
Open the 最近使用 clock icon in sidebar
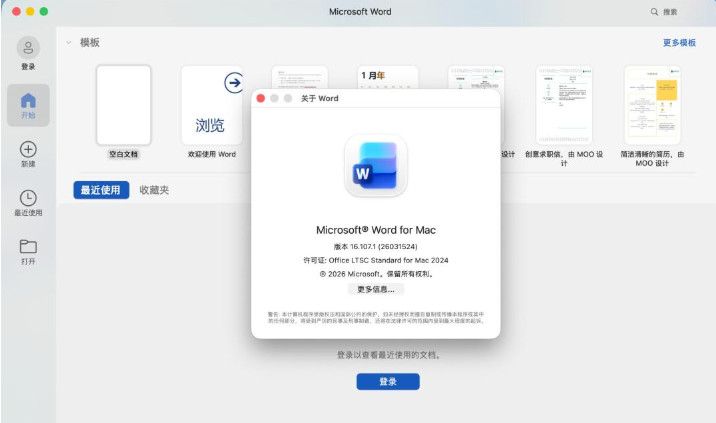click(x=28, y=198)
